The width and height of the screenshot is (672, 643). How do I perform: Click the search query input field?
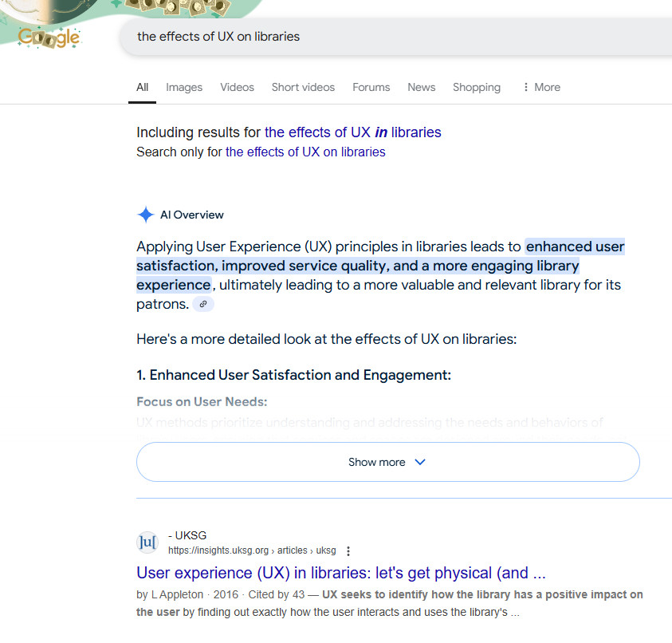coord(396,37)
